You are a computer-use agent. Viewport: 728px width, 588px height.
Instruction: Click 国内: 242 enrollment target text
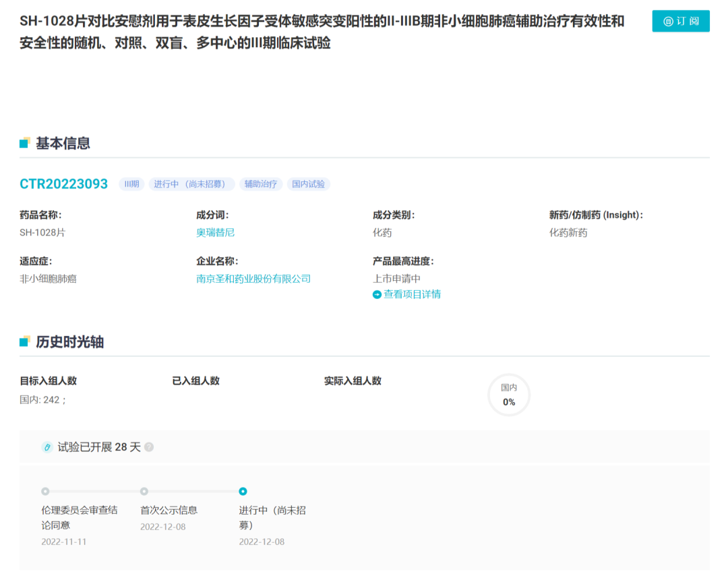42,399
